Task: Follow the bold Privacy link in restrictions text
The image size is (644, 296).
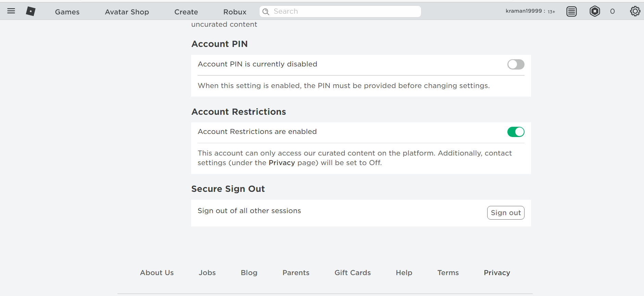Action: coord(281,163)
